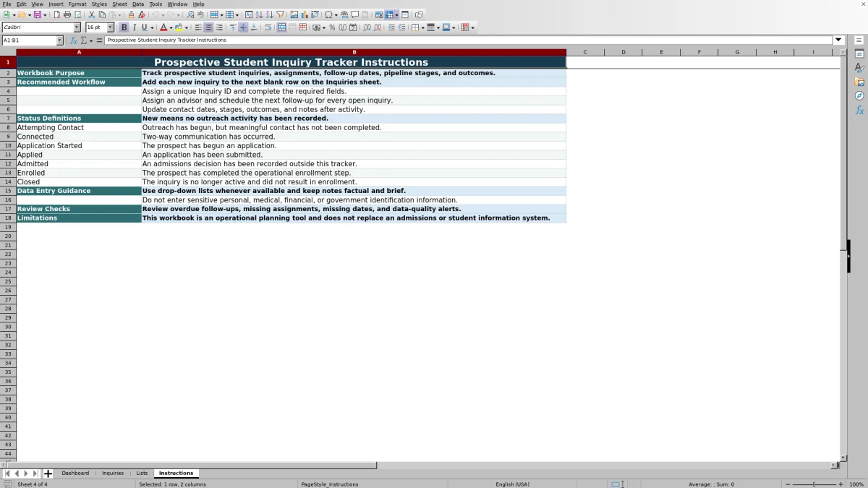Toggle Bold formatting
868x488 pixels.
[x=124, y=27]
